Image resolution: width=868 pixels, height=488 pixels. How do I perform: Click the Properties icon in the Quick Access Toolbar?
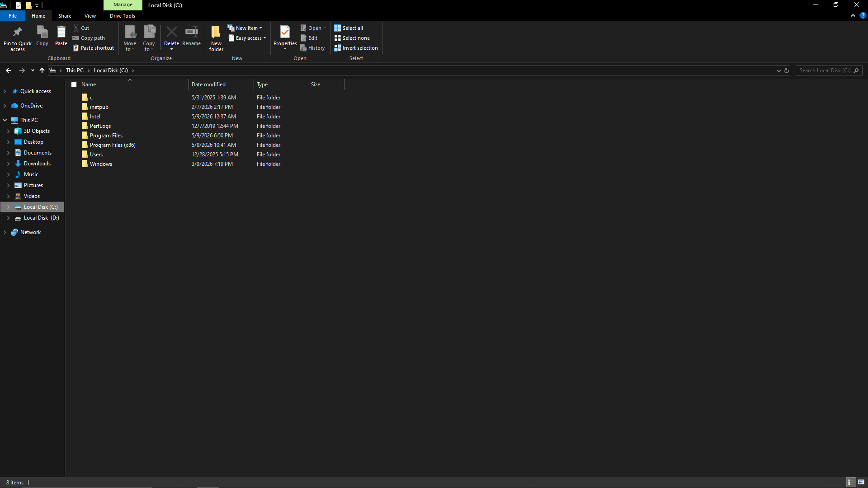[19, 5]
